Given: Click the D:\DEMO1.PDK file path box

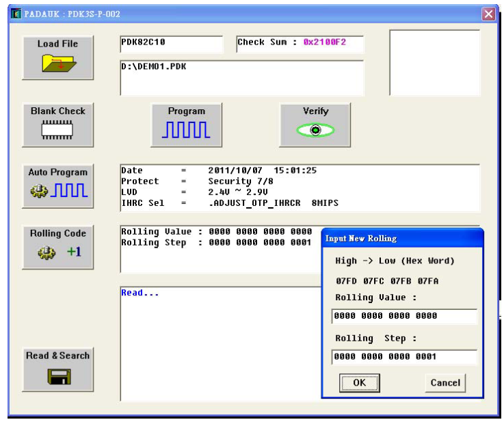Looking at the screenshot, I should tap(241, 77).
